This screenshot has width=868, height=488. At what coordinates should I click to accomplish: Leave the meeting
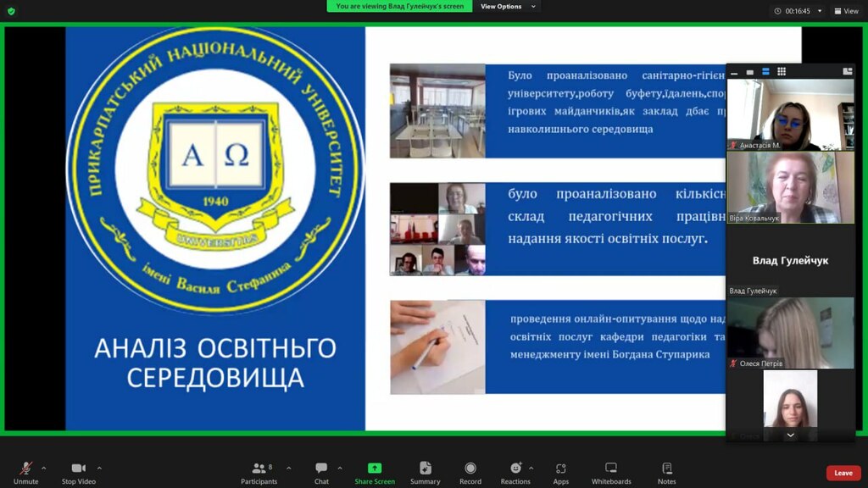843,473
